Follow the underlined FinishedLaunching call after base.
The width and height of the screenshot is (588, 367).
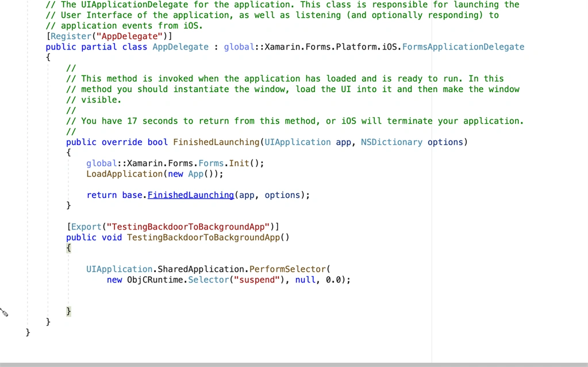coord(190,195)
